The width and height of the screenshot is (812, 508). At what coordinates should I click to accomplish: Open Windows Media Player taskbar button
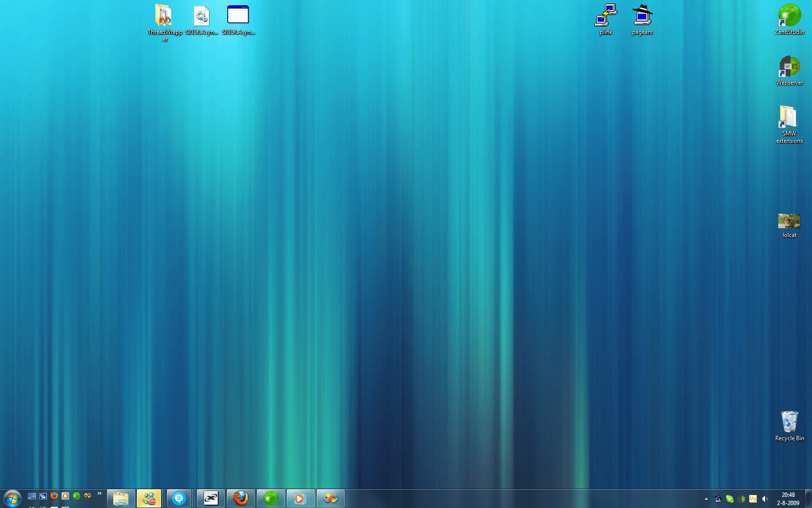(301, 498)
